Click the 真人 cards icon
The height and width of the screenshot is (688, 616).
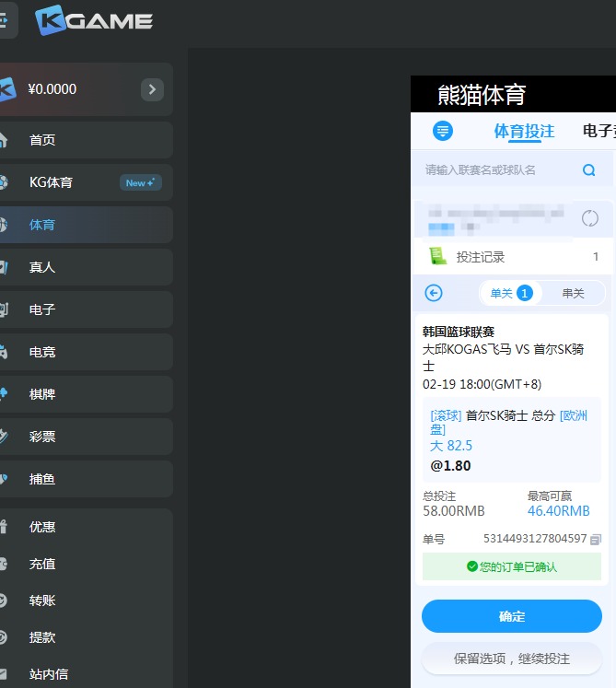(x=3, y=267)
